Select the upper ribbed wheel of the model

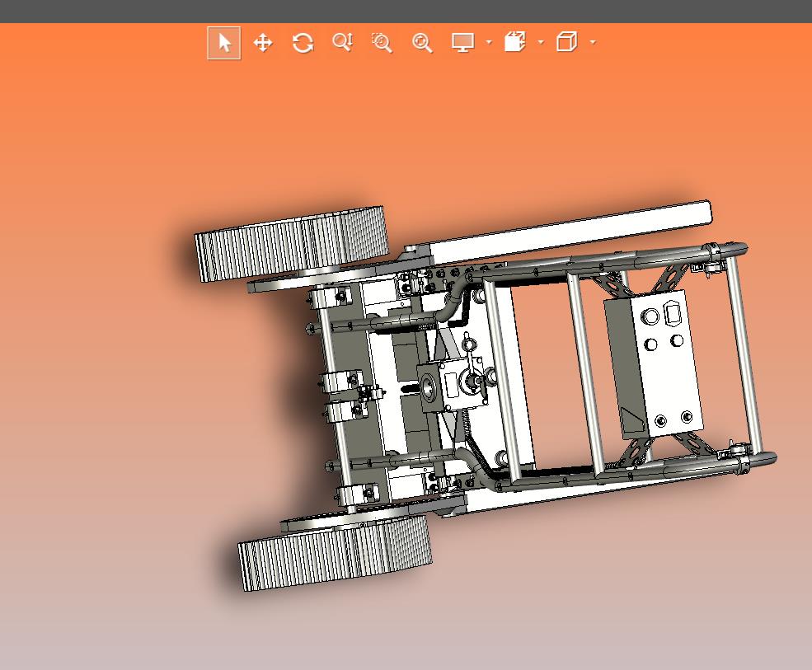[x=292, y=244]
